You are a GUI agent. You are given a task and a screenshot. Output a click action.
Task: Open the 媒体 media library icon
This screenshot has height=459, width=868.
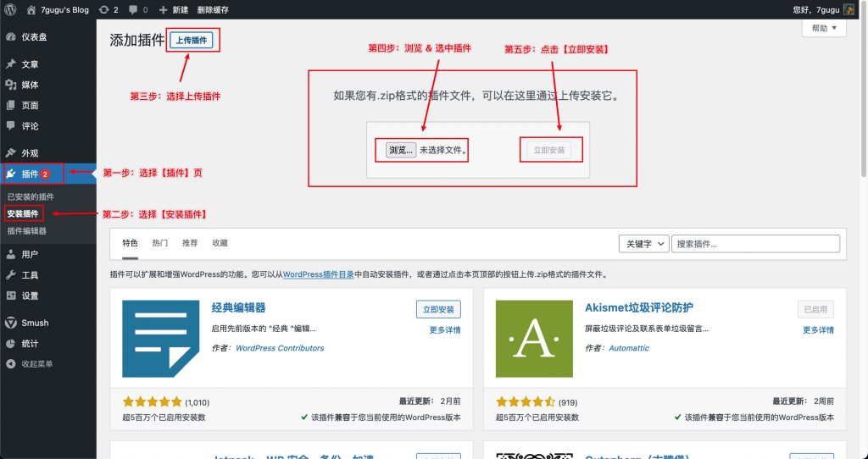10,85
